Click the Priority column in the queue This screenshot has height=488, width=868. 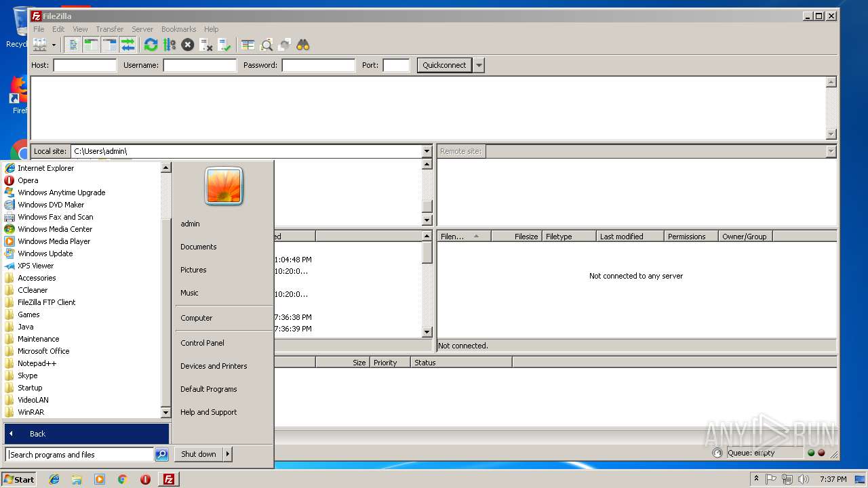(390, 363)
